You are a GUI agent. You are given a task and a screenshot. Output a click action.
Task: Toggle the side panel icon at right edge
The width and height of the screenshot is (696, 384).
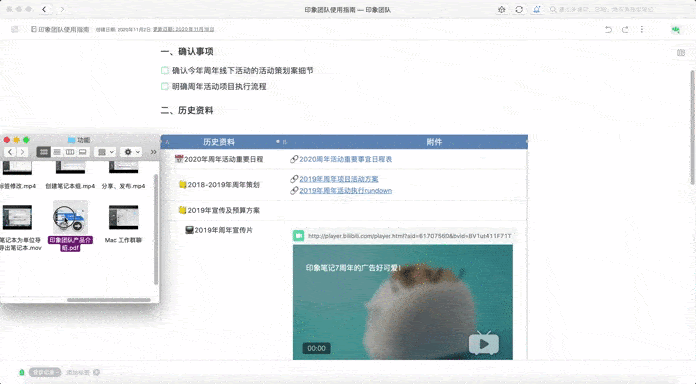tap(681, 53)
